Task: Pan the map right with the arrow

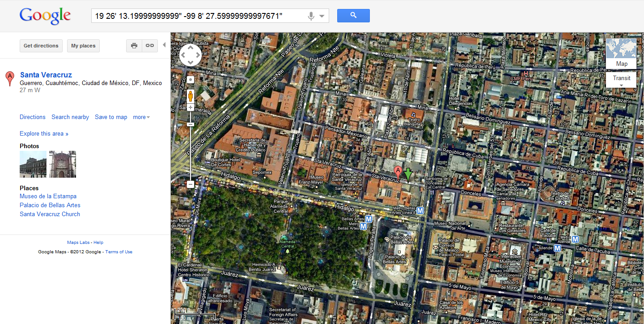Action: point(198,55)
